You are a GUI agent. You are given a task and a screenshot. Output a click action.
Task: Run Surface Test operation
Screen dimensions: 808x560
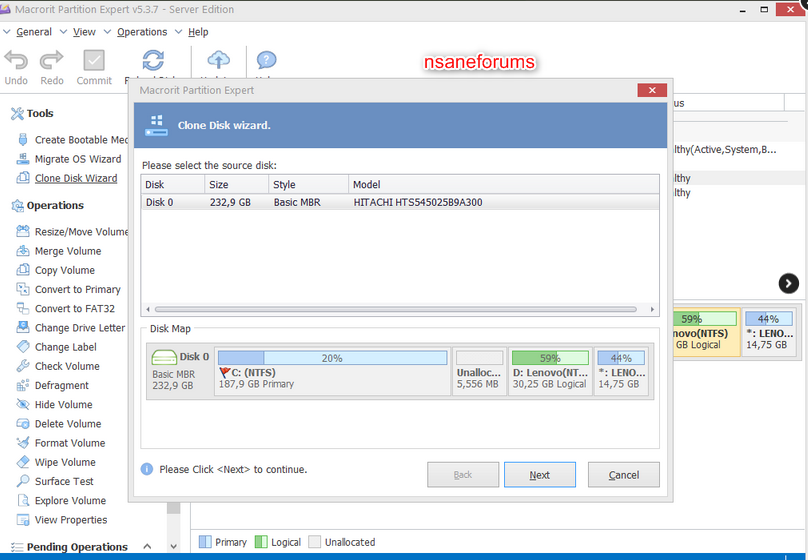point(55,481)
